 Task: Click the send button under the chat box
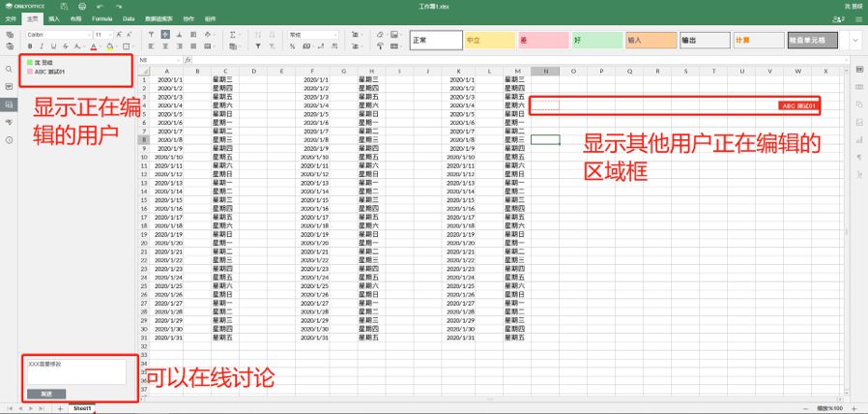[x=46, y=394]
